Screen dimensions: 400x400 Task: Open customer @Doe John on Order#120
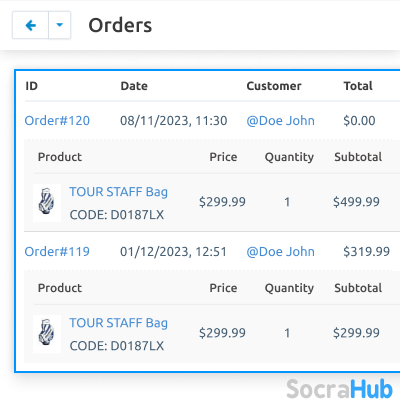(280, 120)
